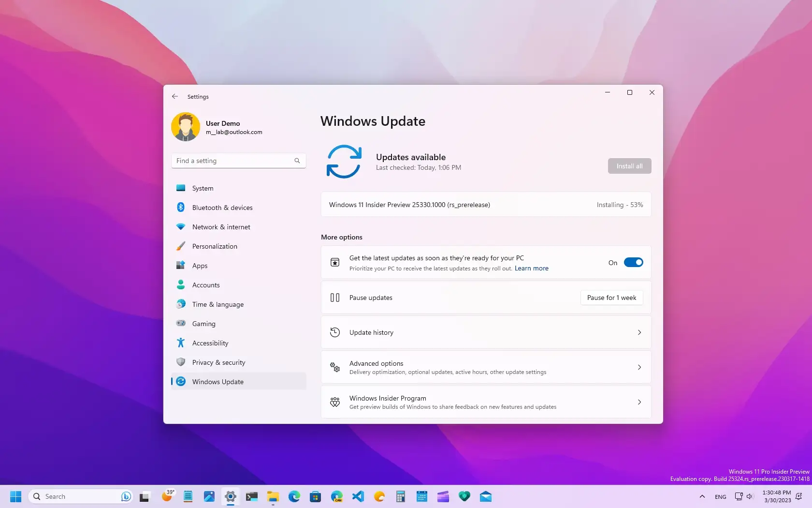Open Bluetooth & devices via its Bluetooth icon
The width and height of the screenshot is (812, 508).
tap(181, 208)
